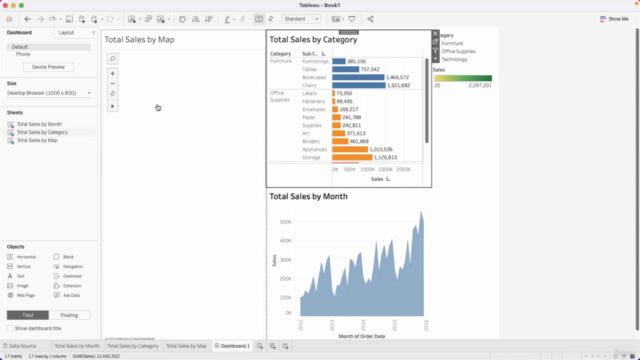Screen dimensions: 640x360
Task: Click the Save workbook icon in toolbar
Action: click(69, 19)
